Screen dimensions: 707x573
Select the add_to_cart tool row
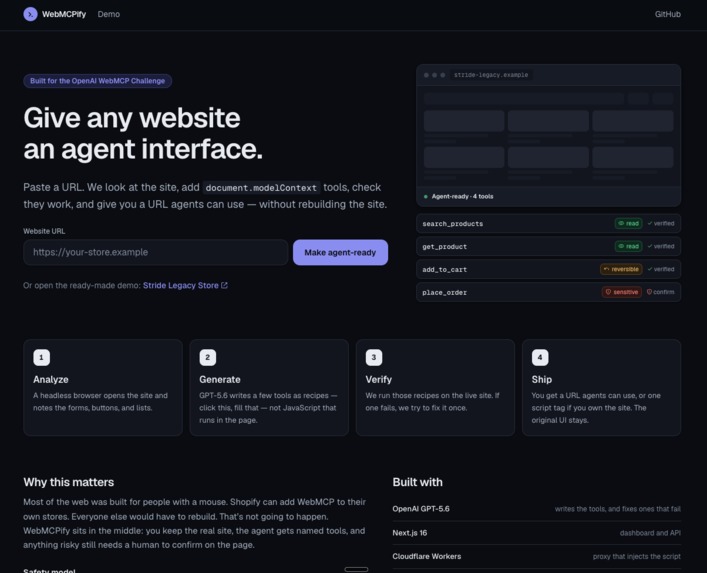click(x=548, y=269)
